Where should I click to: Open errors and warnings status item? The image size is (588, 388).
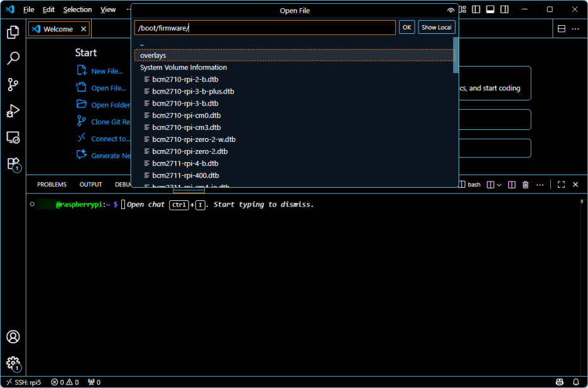click(x=65, y=382)
